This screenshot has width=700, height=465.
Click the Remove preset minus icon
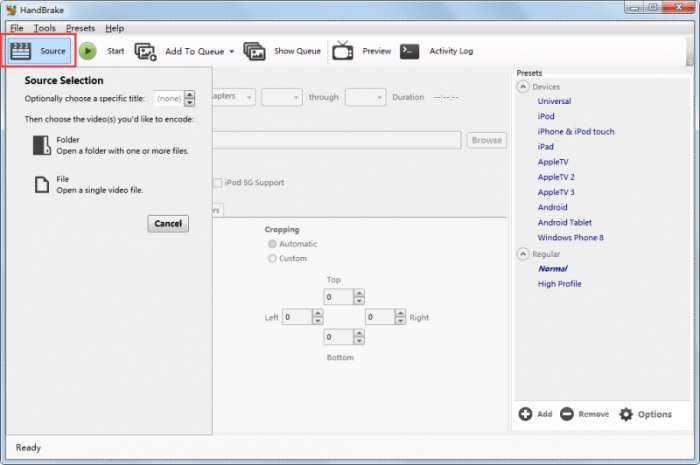pos(567,414)
